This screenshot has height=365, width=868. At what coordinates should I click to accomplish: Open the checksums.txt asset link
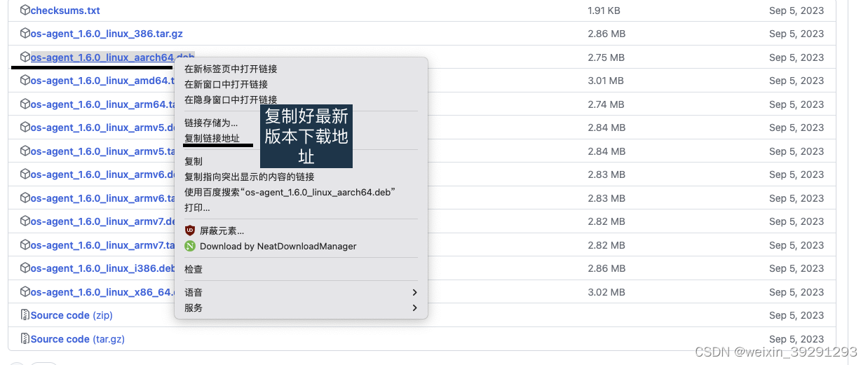point(65,11)
